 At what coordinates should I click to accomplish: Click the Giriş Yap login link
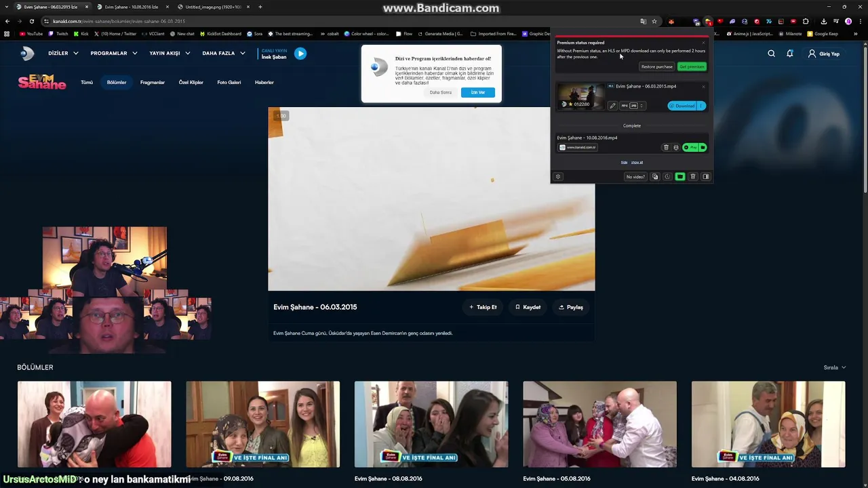pos(824,54)
